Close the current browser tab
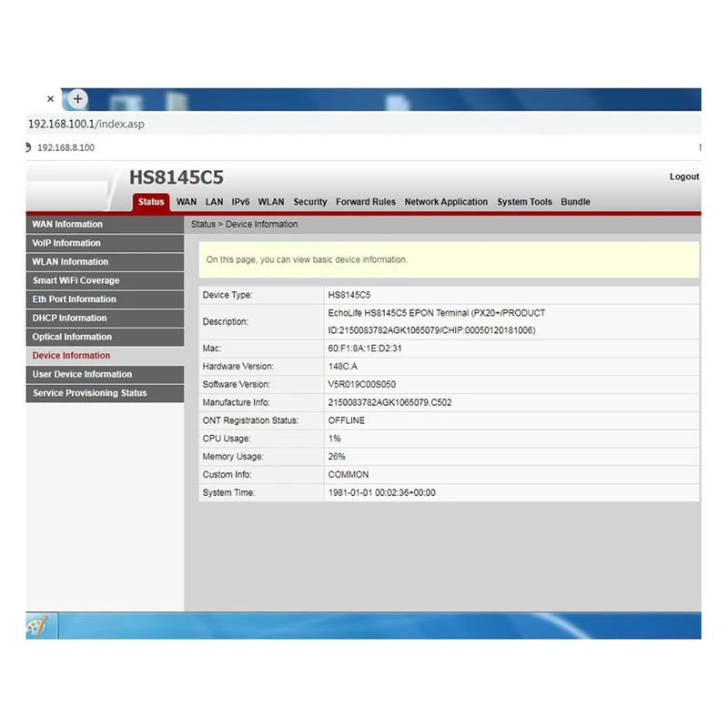 coord(51,99)
